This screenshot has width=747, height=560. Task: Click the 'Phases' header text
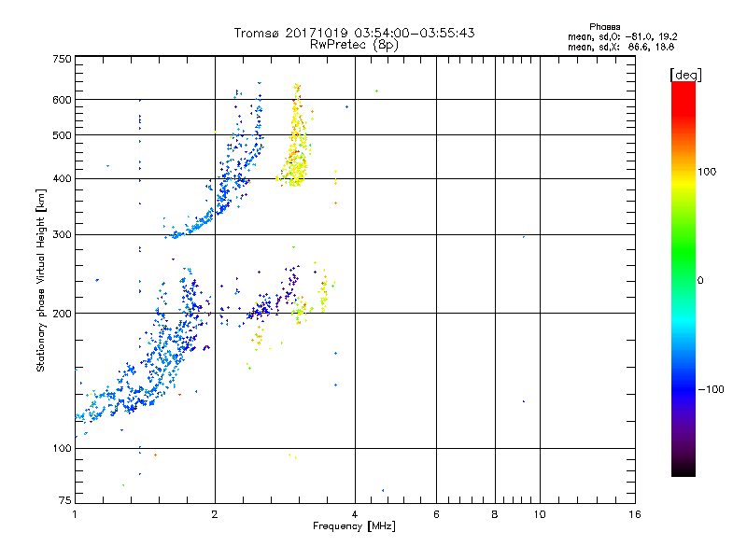click(604, 27)
